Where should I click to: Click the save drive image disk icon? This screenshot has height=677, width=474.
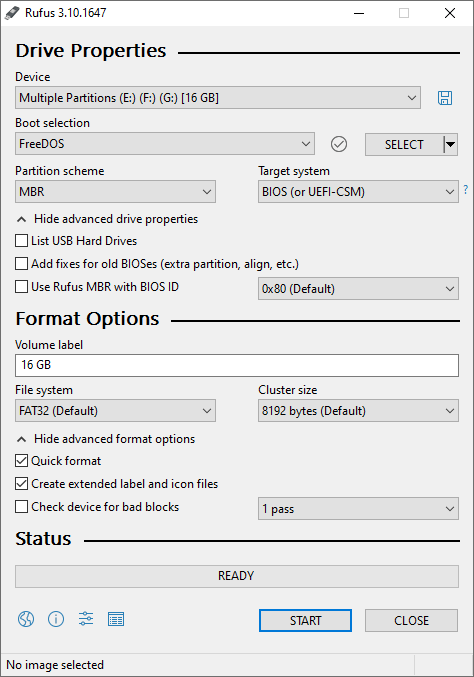click(x=445, y=98)
